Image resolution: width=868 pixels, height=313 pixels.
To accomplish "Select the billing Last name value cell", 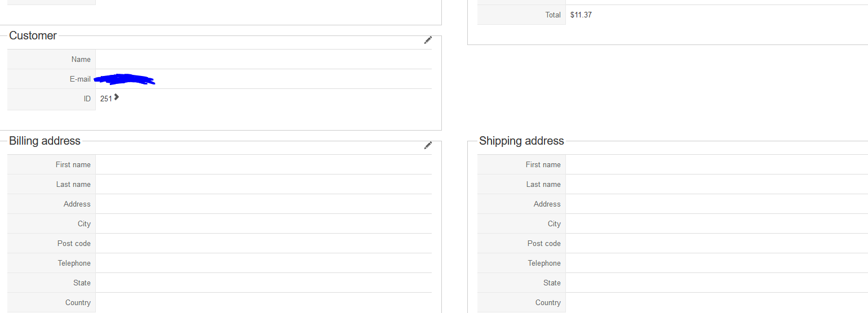I will tap(263, 185).
